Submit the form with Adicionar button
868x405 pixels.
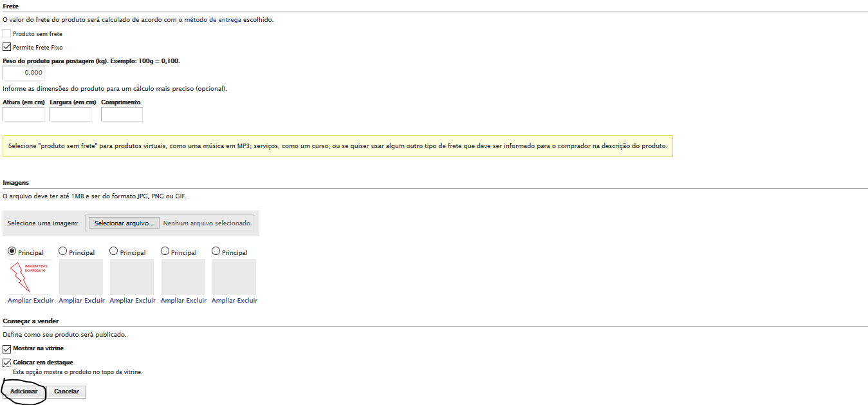click(24, 391)
